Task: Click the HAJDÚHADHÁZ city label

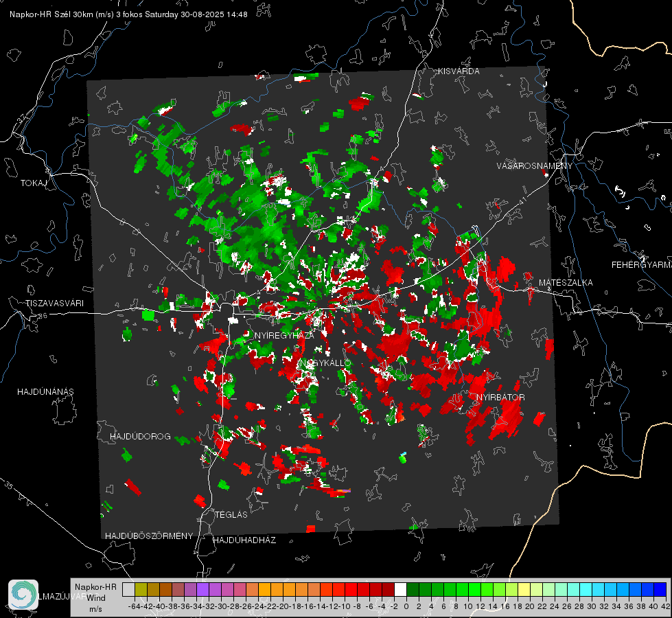Action: 244,540
